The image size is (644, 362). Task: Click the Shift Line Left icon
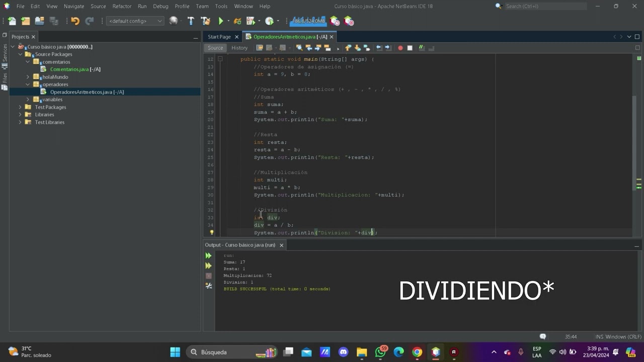pyautogui.click(x=379, y=48)
